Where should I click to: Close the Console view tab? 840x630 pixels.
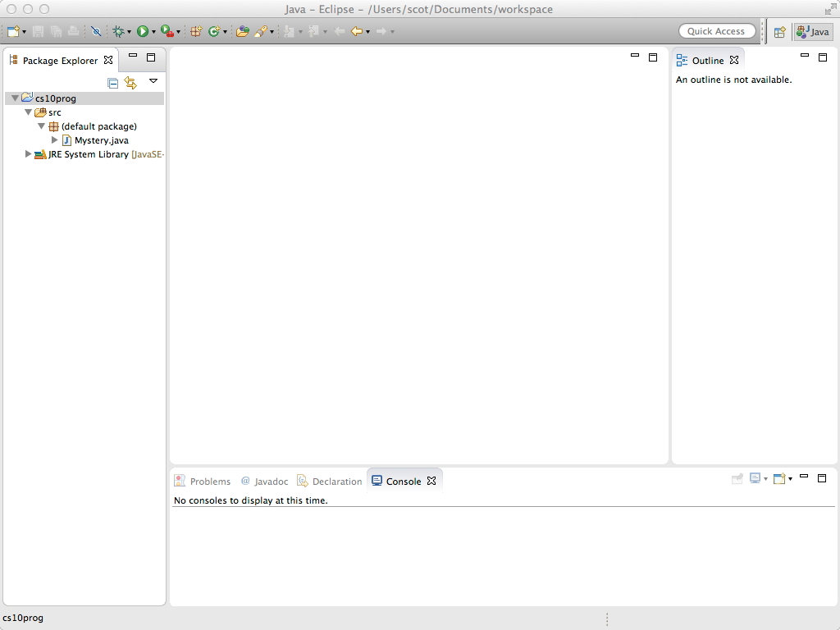tap(431, 481)
